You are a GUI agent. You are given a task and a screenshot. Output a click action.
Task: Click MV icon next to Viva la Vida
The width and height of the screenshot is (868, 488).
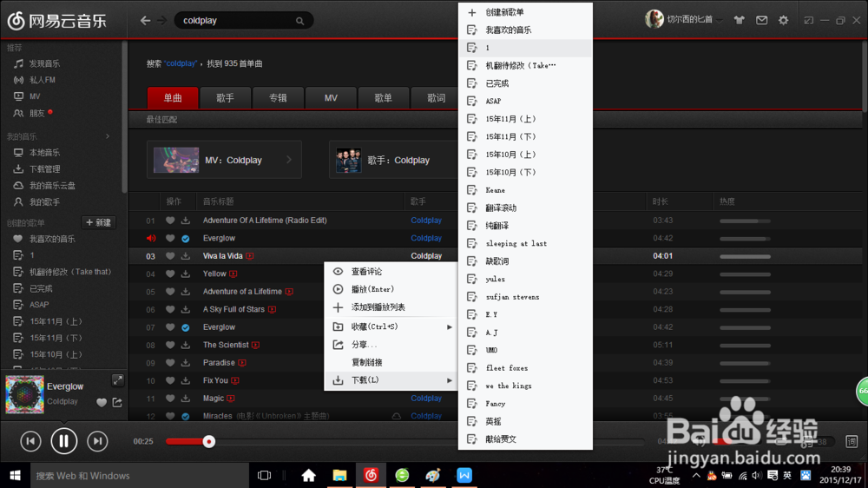click(x=250, y=256)
